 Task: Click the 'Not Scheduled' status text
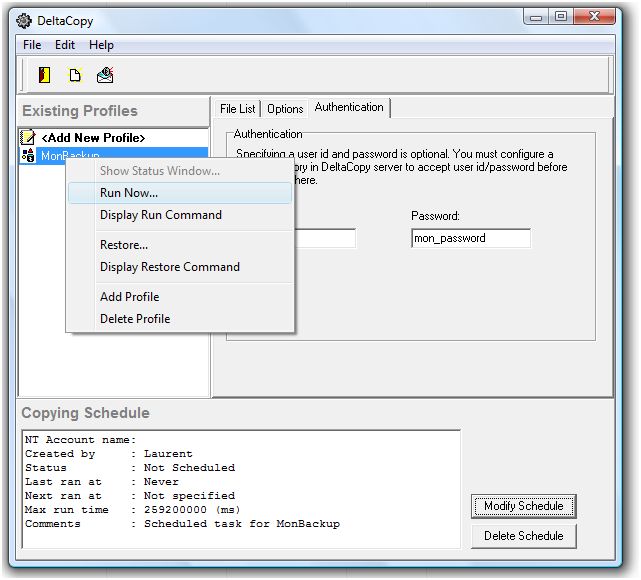tap(189, 468)
